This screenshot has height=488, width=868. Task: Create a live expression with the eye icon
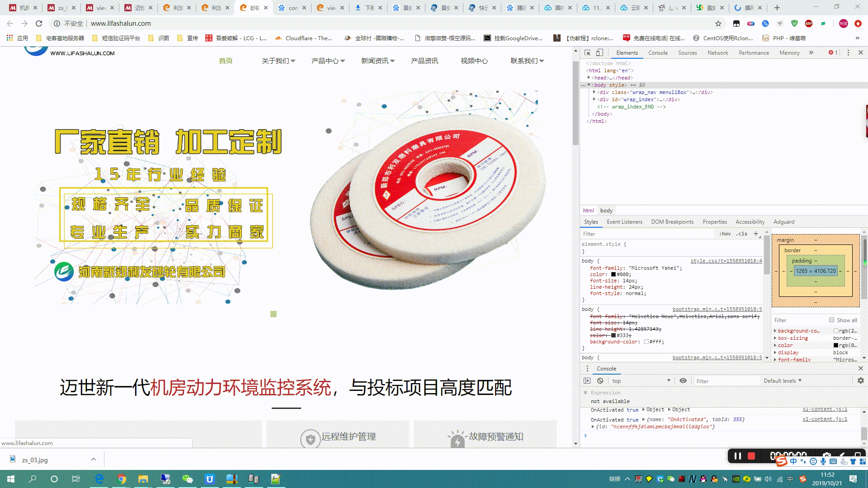[x=683, y=381]
